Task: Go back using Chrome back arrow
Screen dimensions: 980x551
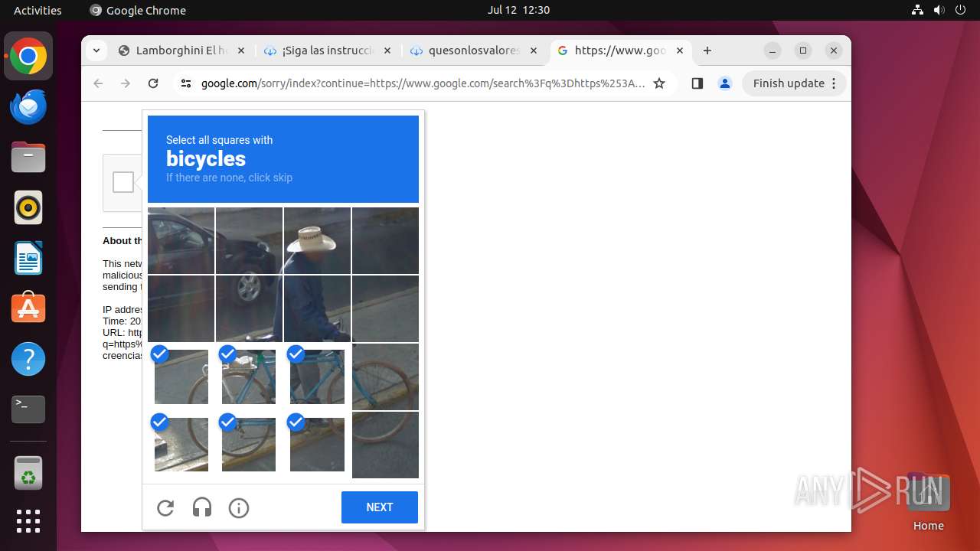Action: (98, 83)
